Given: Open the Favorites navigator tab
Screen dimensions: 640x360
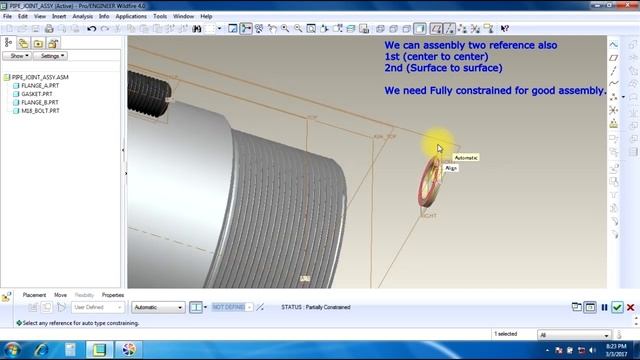Looking at the screenshot, I should [38, 43].
